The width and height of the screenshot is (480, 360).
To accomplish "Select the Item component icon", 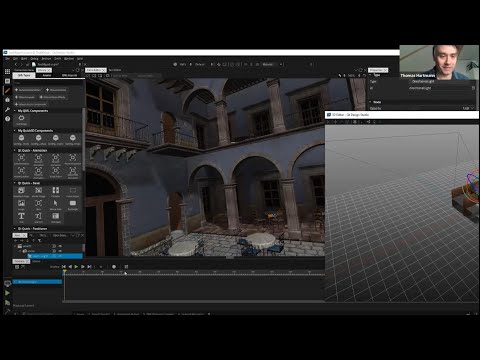I will coord(39,204).
